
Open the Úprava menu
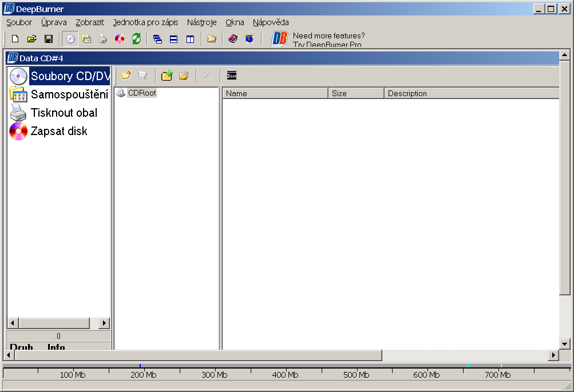point(54,22)
